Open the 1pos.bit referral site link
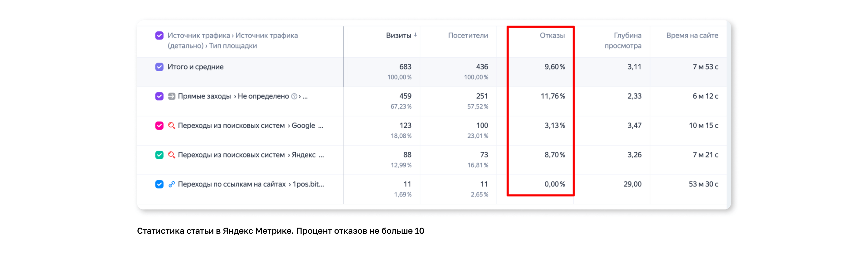The height and width of the screenshot is (256, 868). [x=308, y=184]
